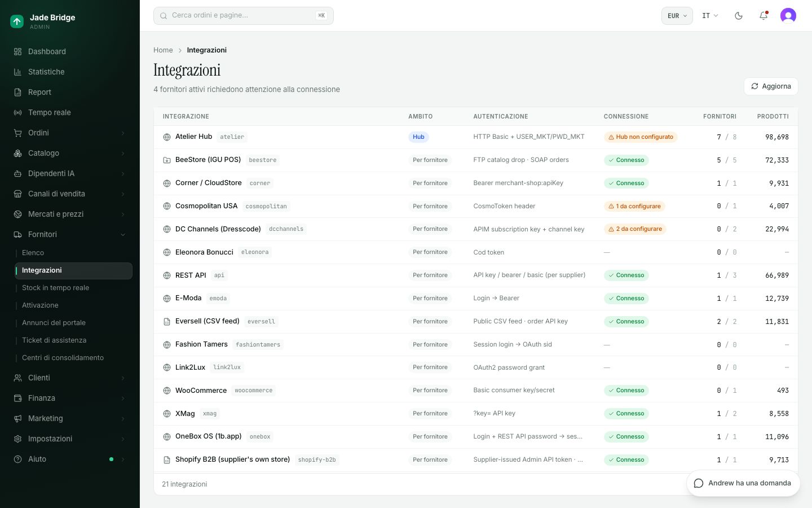Image resolution: width=812 pixels, height=508 pixels.
Task: Open Tempo reale broadcast icon
Action: [x=17, y=112]
